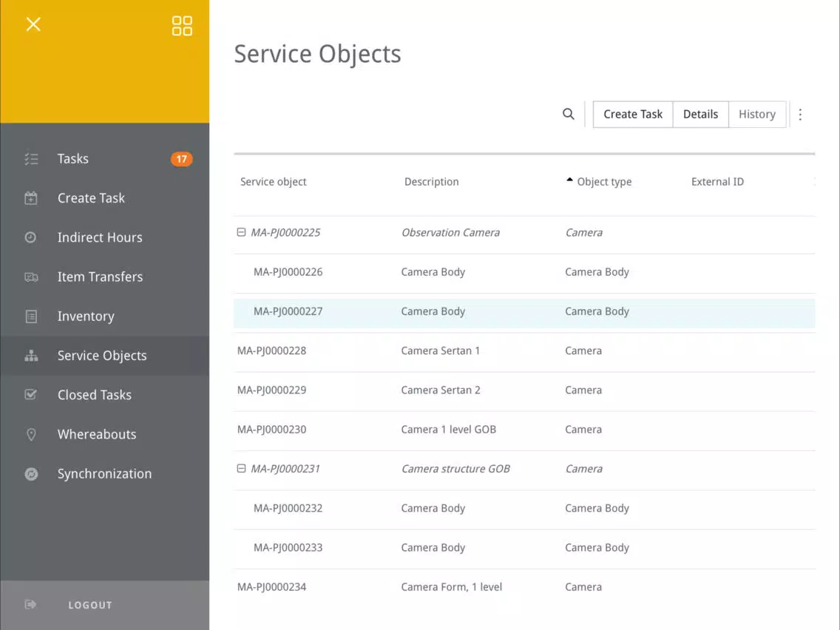The width and height of the screenshot is (840, 630).
Task: Open Tasks in the side menu
Action: (104, 158)
